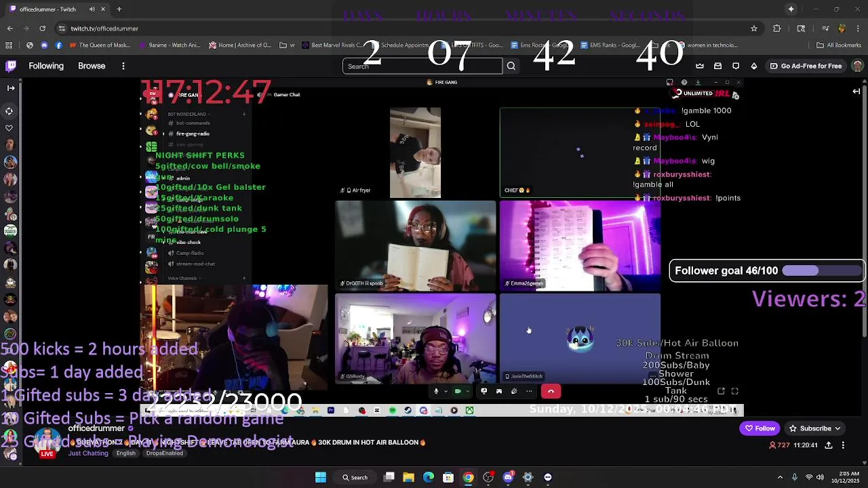Viewport: 868px width, 488px height.
Task: Click the DropsEnabled tag
Action: [164, 453]
